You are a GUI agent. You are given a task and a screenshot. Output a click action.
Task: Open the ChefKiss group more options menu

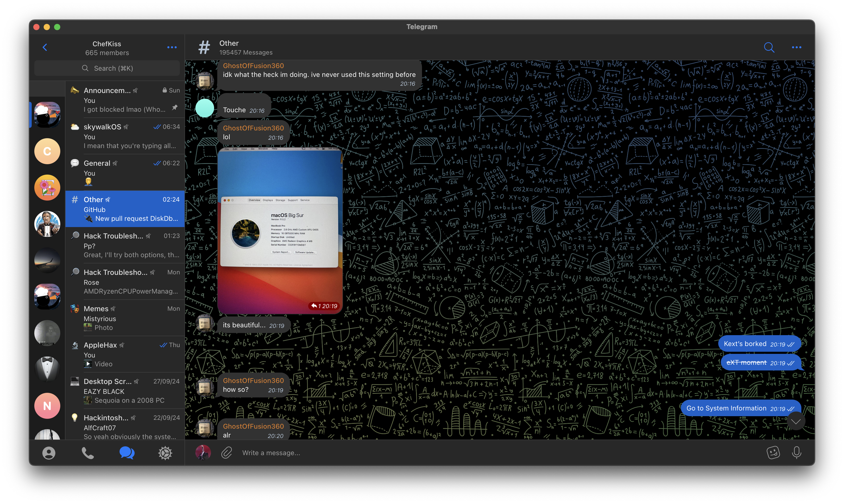(x=172, y=47)
